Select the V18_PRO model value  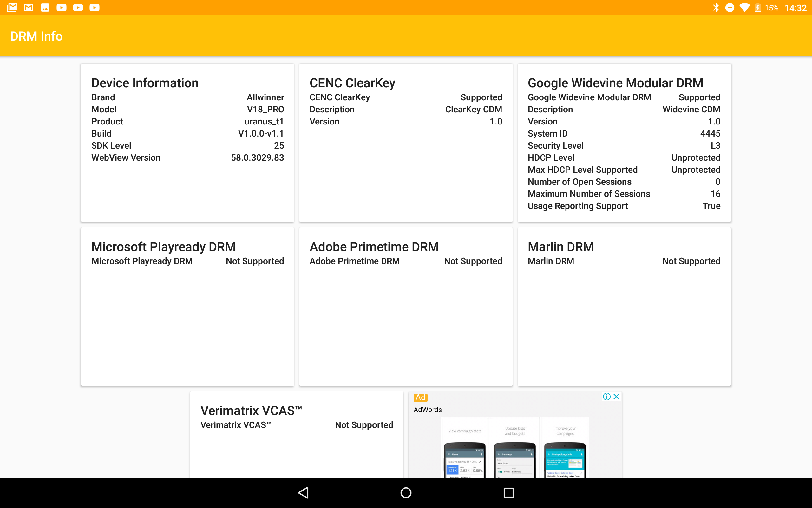pos(265,109)
